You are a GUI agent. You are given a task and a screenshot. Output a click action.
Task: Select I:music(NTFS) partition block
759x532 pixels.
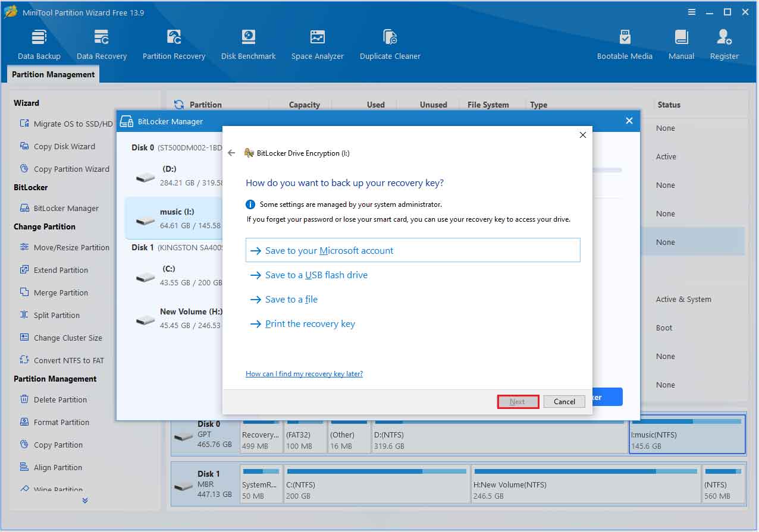[x=687, y=435]
